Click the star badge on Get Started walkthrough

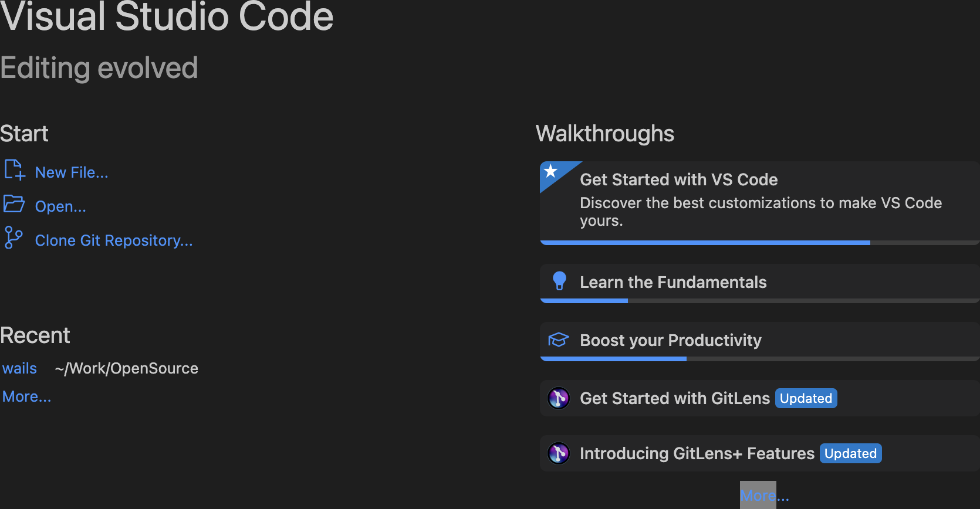pyautogui.click(x=551, y=171)
